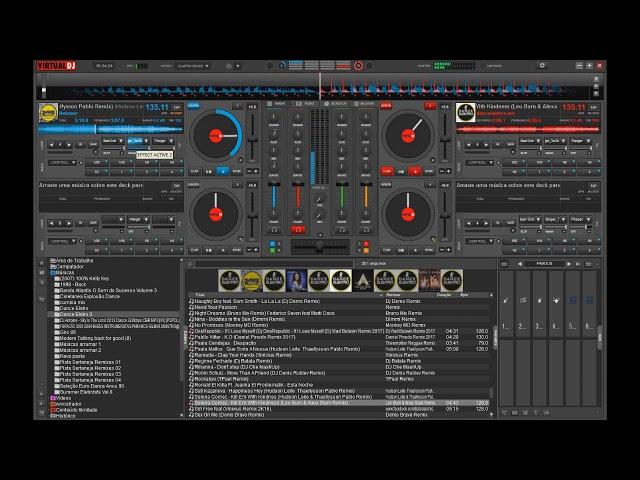This screenshot has width=640, height=480.
Task: Click the browser search input field
Action: click(273, 264)
